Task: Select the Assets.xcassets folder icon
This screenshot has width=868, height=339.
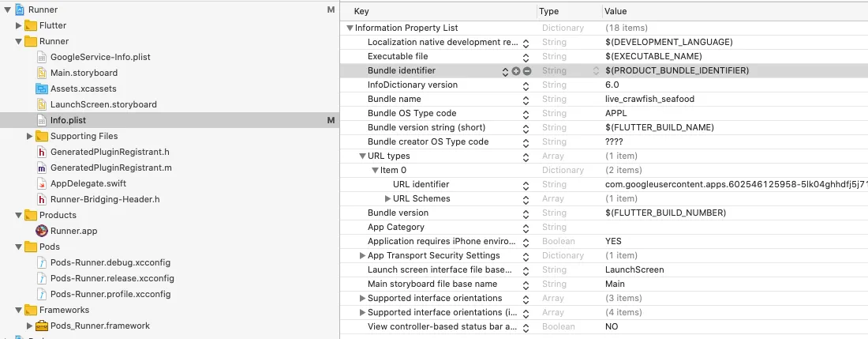Action: coord(43,89)
